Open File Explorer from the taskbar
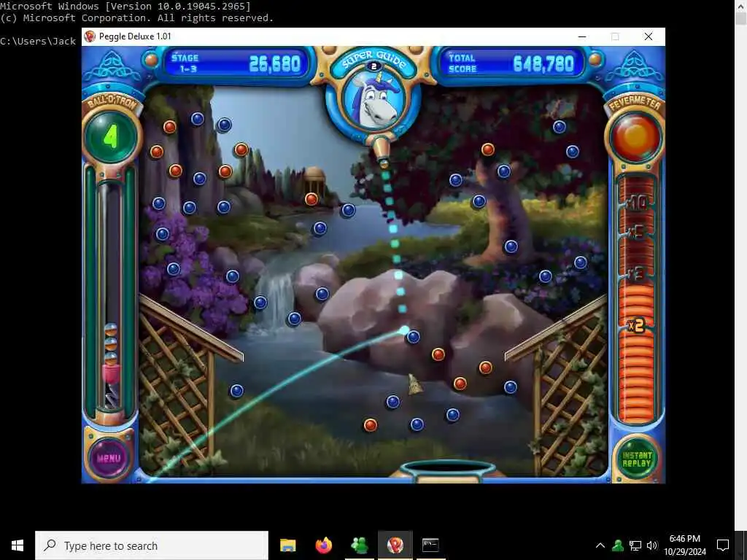This screenshot has height=560, width=747. tap(287, 545)
